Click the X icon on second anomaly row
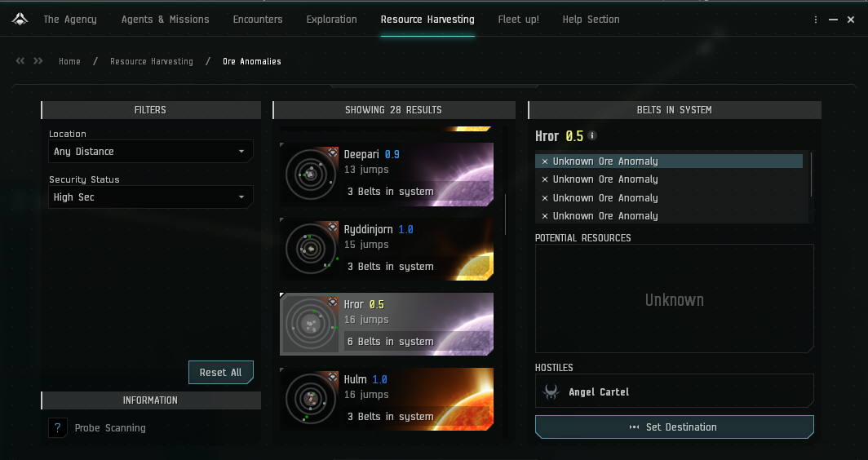The width and height of the screenshot is (868, 460). tap(545, 179)
